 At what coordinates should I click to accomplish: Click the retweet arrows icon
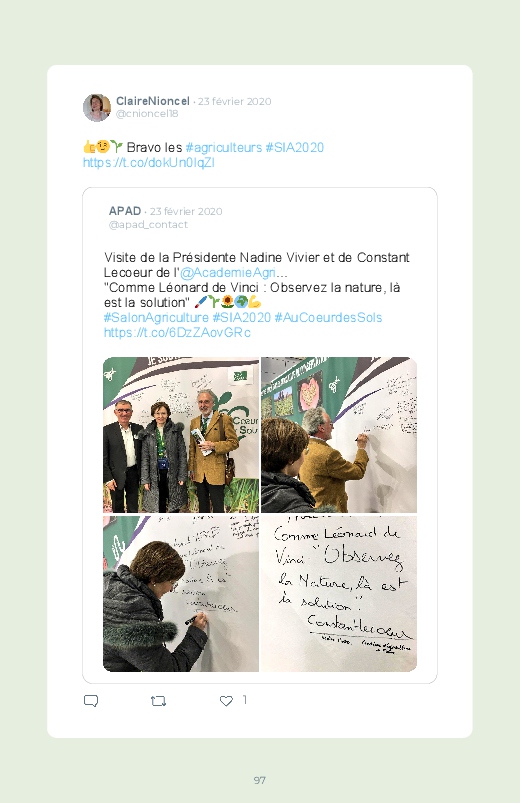click(158, 701)
